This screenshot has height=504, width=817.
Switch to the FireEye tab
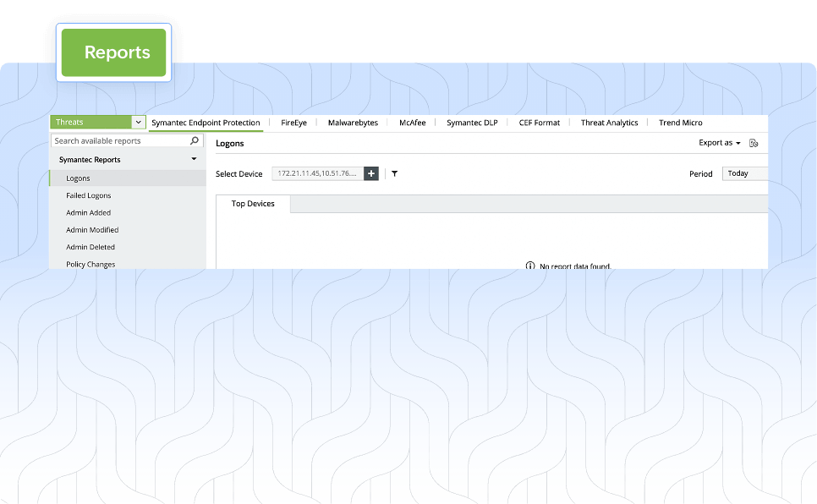tap(293, 123)
